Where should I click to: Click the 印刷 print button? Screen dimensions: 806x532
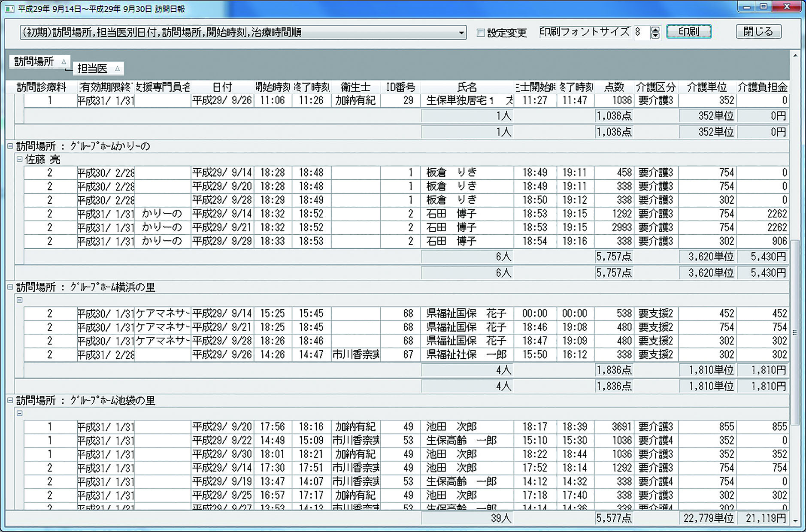688,32
